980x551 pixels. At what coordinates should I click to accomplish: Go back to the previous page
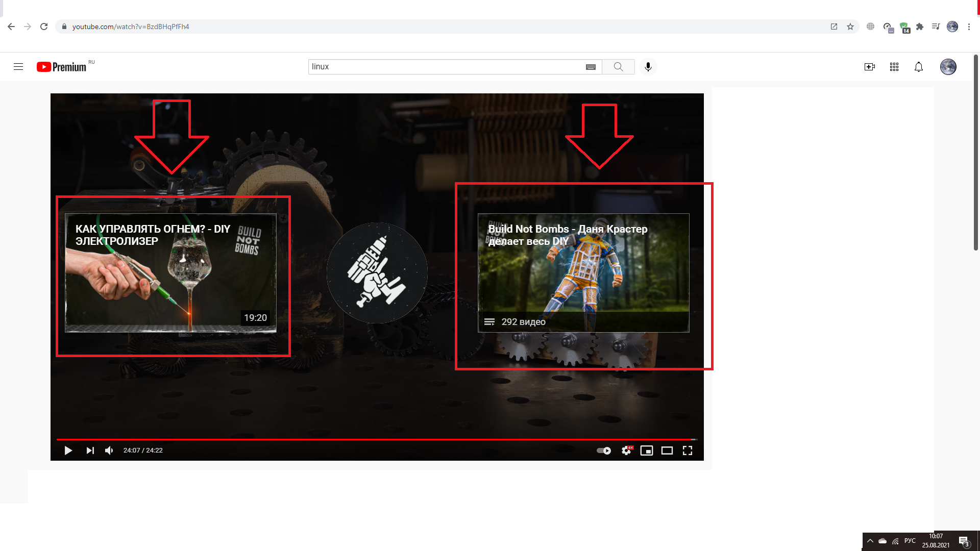pos(11,27)
